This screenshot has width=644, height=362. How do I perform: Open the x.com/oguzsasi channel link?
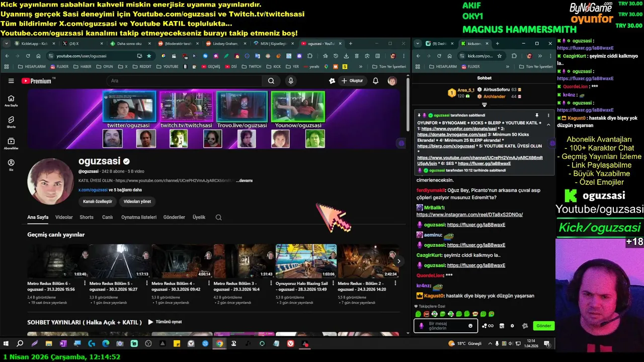pyautogui.click(x=93, y=190)
